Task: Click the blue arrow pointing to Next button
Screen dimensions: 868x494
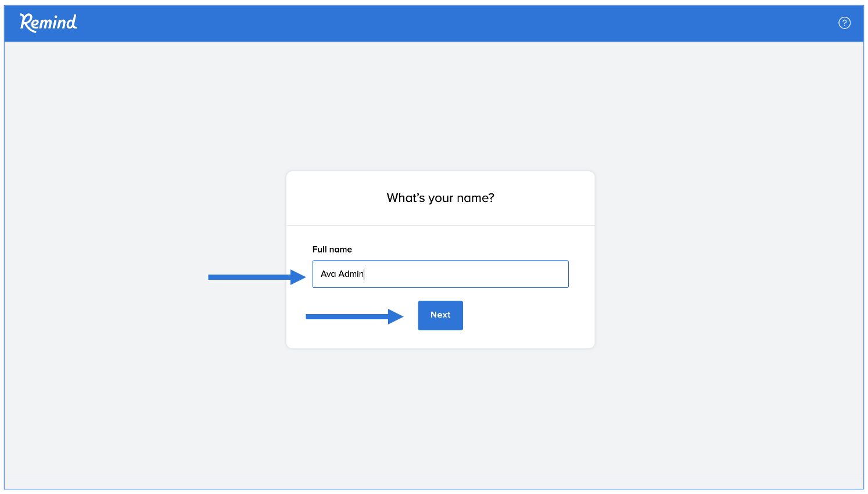Action: (x=354, y=316)
